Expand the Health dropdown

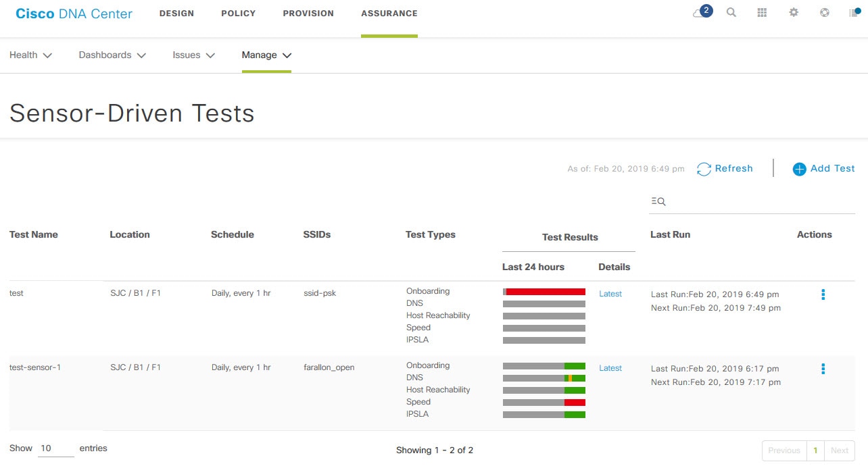pyautogui.click(x=30, y=55)
